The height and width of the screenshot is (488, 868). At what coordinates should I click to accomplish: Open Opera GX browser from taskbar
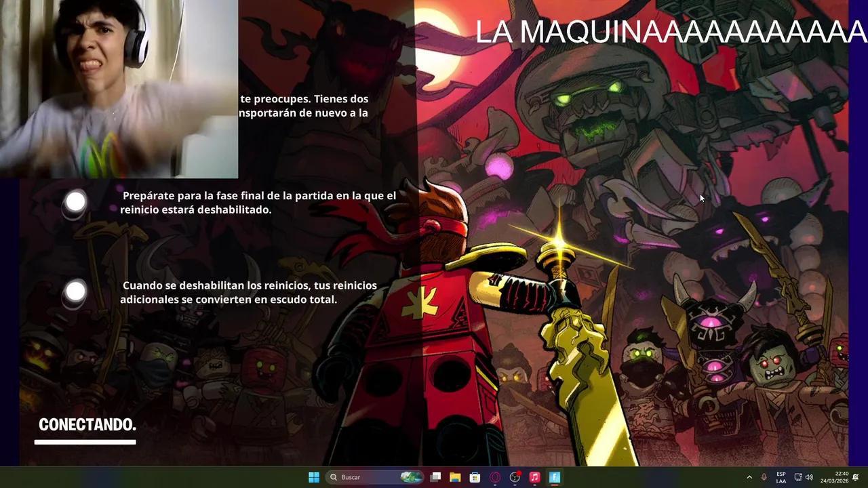[x=495, y=477]
